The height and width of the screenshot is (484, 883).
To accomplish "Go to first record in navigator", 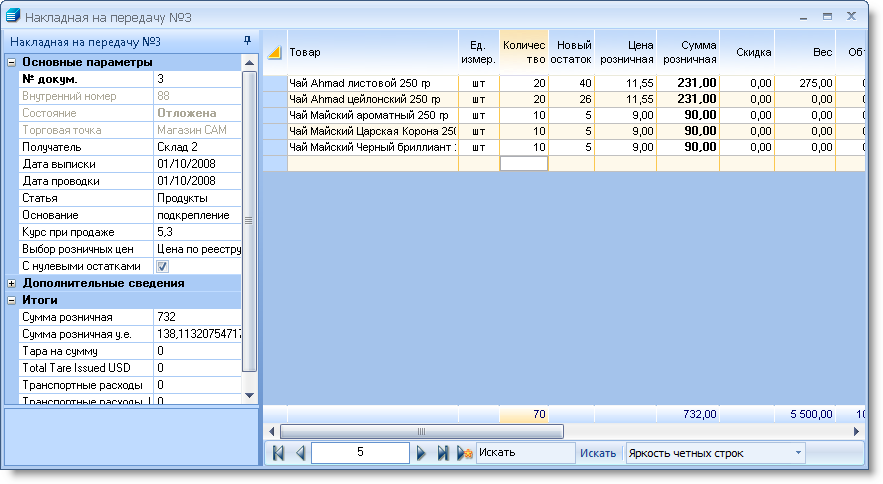I will click(x=278, y=453).
